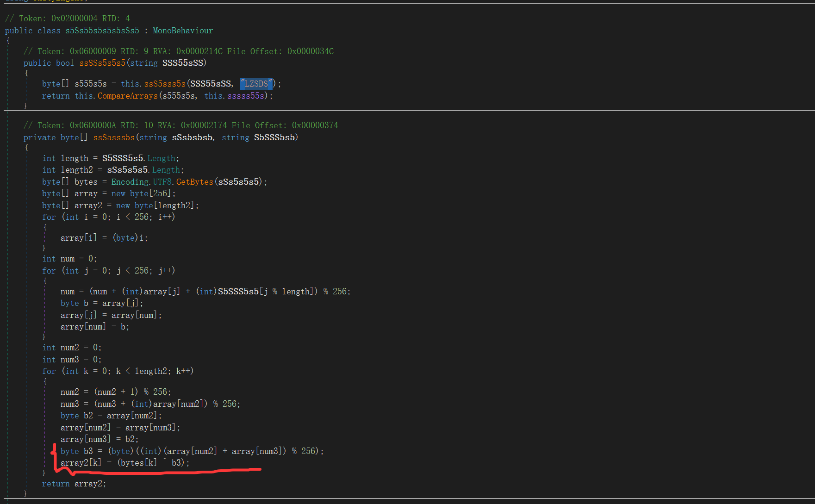This screenshot has width=815, height=504.
Task: Click 'num3 = (num3 + (int)array[num2])' line
Action: point(150,404)
